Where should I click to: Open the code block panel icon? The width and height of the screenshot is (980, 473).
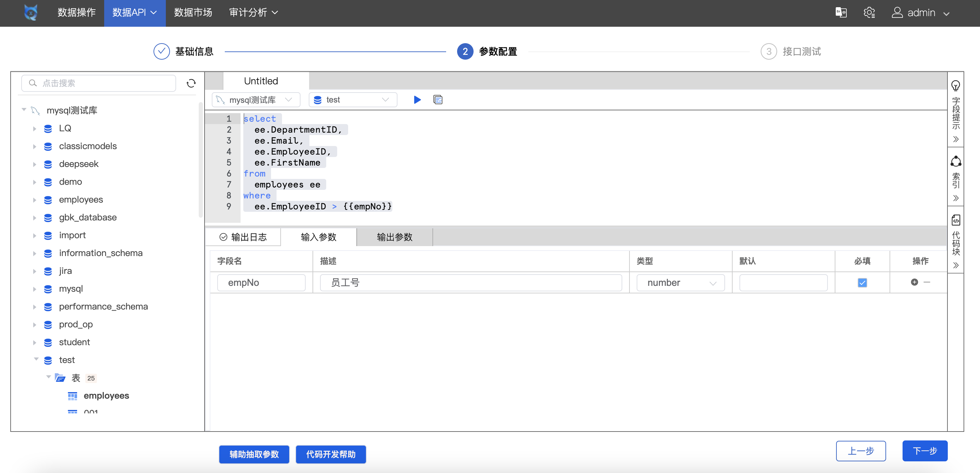coord(955,220)
